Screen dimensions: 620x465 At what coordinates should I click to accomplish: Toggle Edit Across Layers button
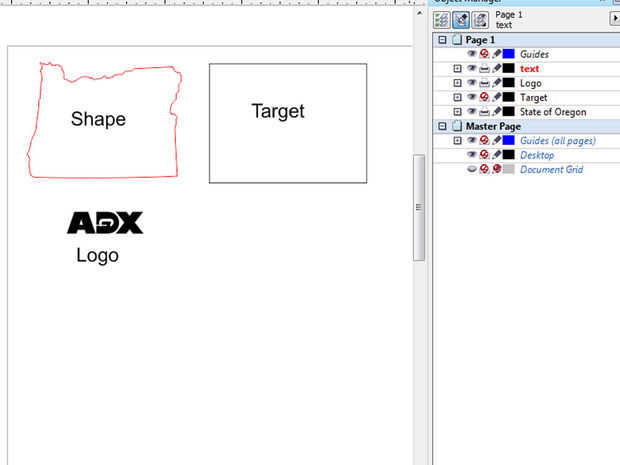[461, 20]
